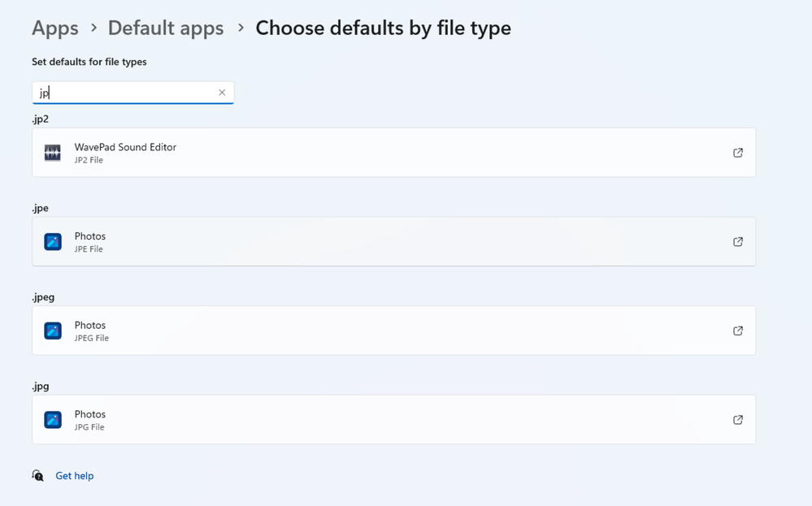Change default app for JPEG File

[x=393, y=331]
